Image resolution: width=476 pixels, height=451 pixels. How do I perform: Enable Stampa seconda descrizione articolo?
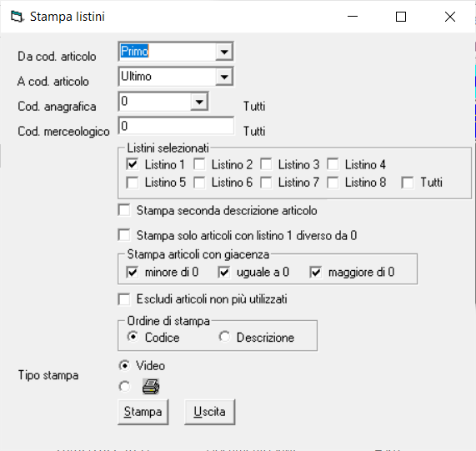click(x=124, y=210)
